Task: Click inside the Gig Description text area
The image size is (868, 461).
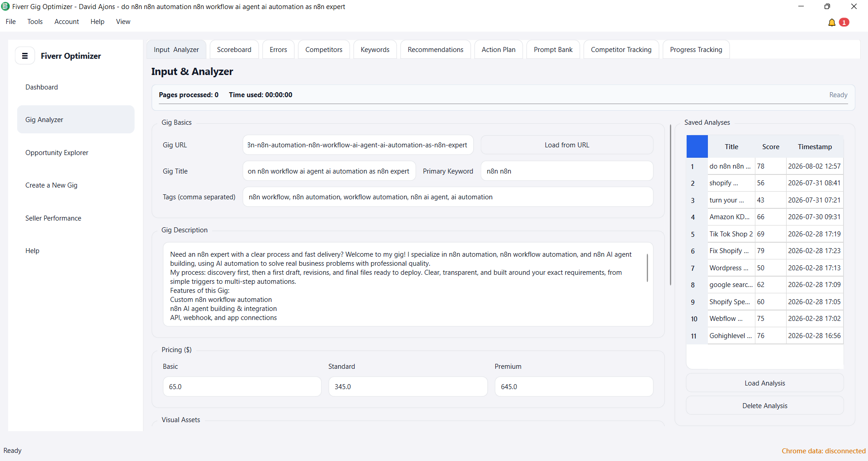Action: click(x=408, y=285)
